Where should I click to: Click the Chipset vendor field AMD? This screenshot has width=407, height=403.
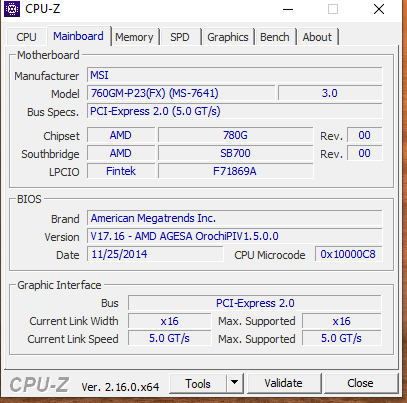tap(121, 135)
